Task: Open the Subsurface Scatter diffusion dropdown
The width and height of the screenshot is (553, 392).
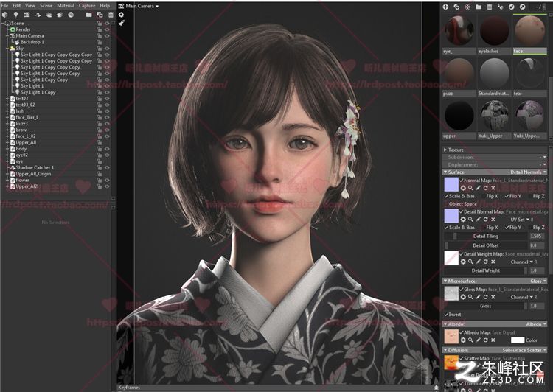Action: (524, 350)
